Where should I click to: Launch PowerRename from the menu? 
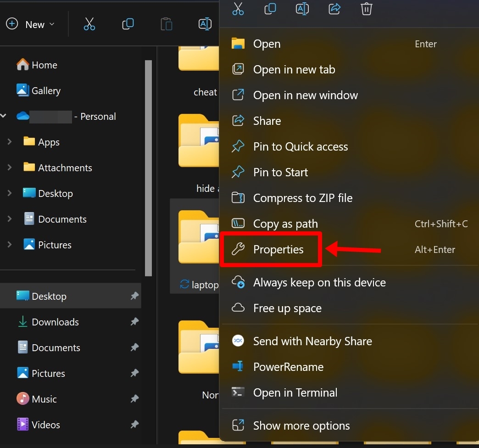tap(349, 367)
